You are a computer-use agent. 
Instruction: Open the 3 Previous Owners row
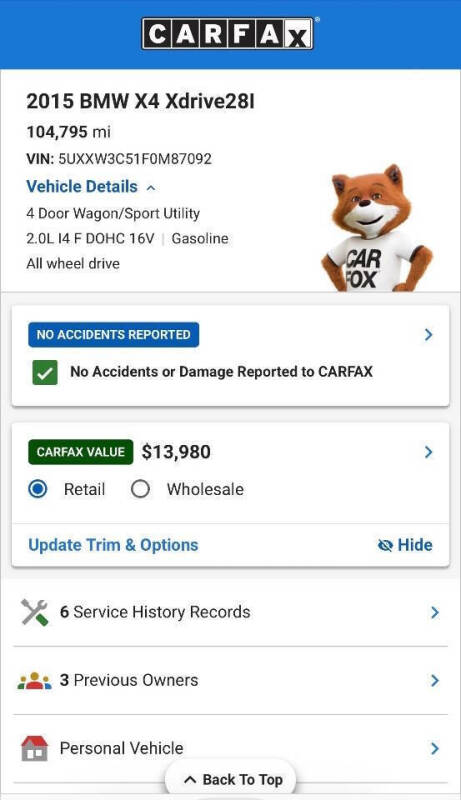click(x=230, y=681)
